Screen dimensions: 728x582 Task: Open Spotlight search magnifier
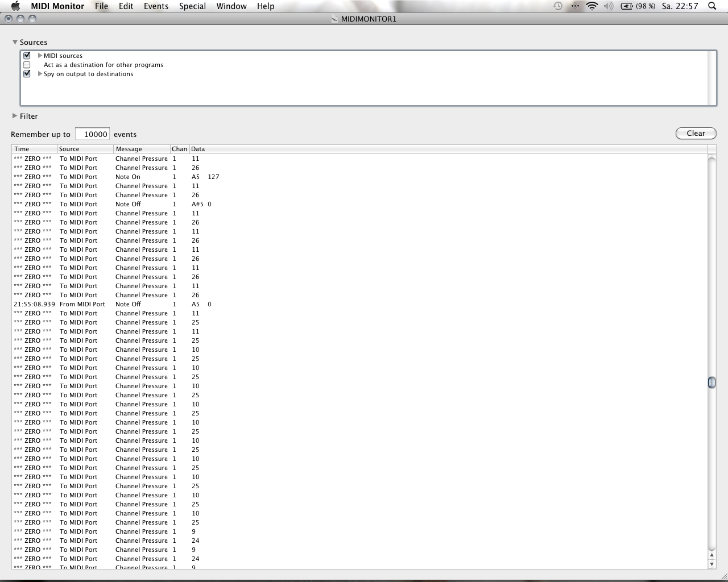[x=712, y=6]
